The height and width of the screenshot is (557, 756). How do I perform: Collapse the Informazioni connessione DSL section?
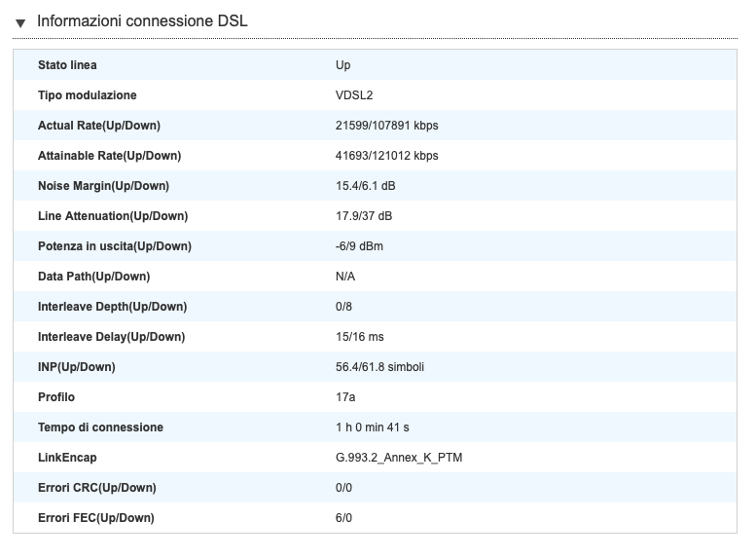click(x=20, y=22)
